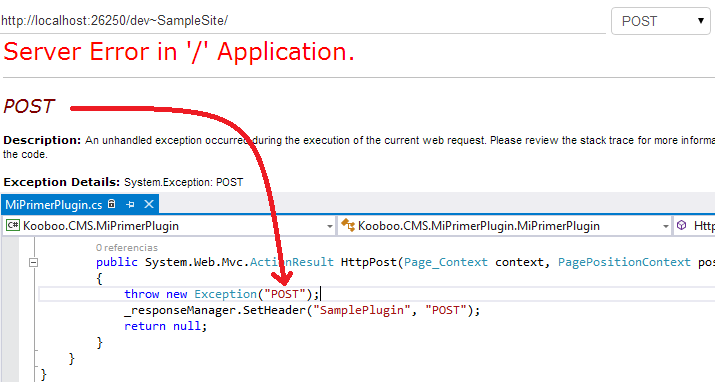Click the italic 'POST' error message
Screen dimensions: 715x382
[29, 106]
